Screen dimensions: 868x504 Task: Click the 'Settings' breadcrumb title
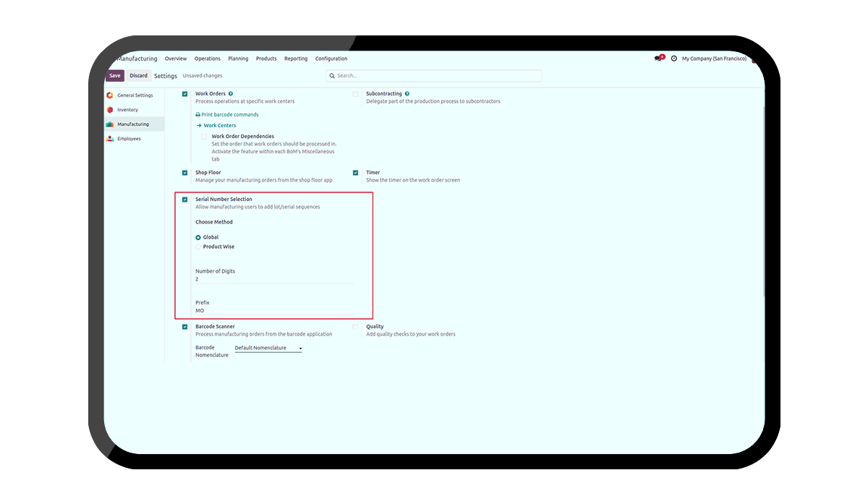click(x=166, y=76)
